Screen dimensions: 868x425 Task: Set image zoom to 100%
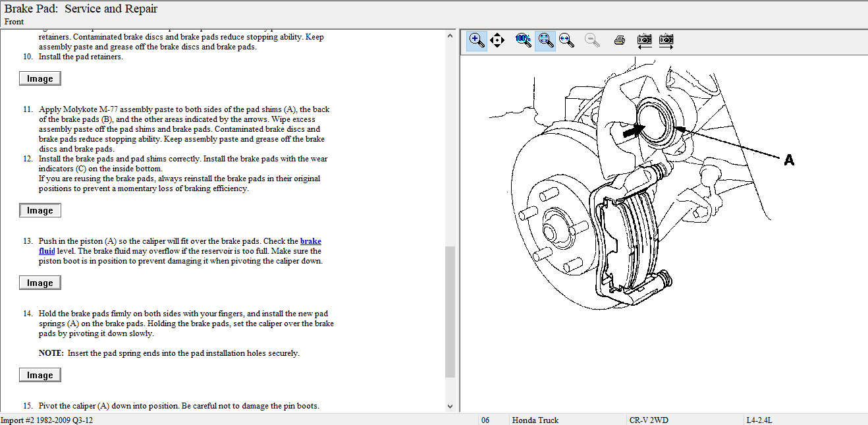(524, 40)
